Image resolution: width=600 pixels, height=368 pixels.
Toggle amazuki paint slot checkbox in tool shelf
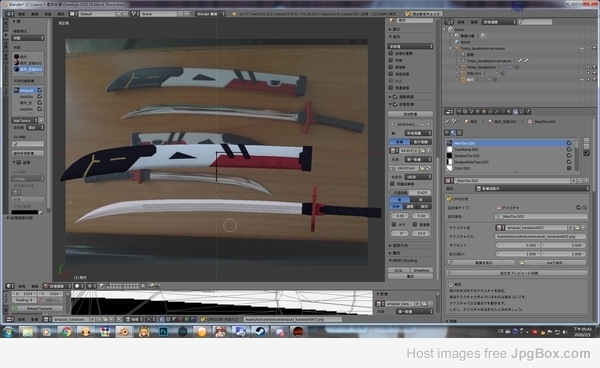pos(39,90)
